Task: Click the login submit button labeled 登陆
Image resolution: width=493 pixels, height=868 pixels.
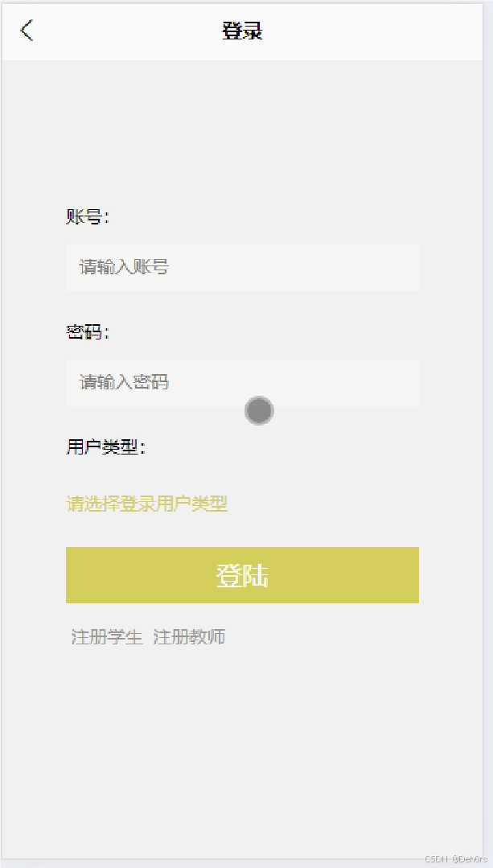Action: 241,575
